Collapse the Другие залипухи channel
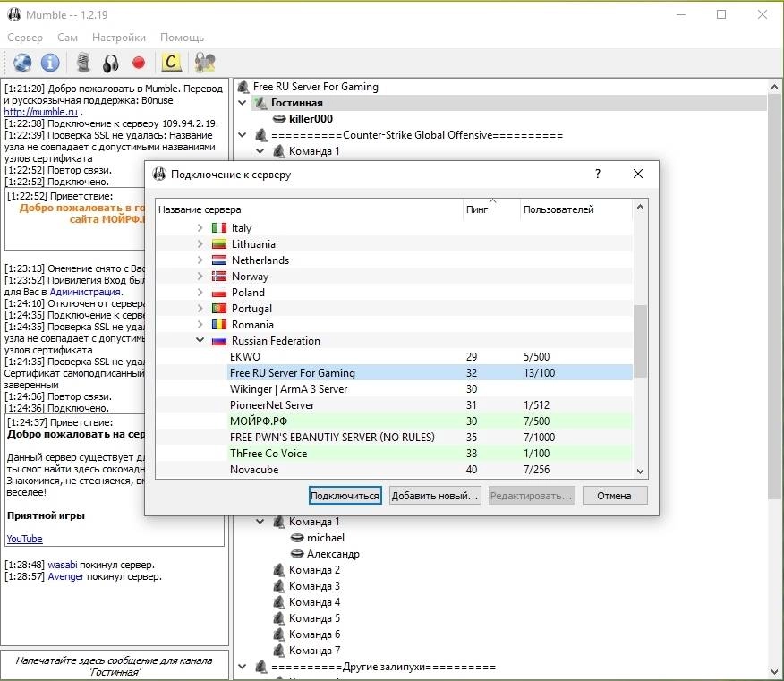Viewport: 784px width, 681px height. pos(243,667)
